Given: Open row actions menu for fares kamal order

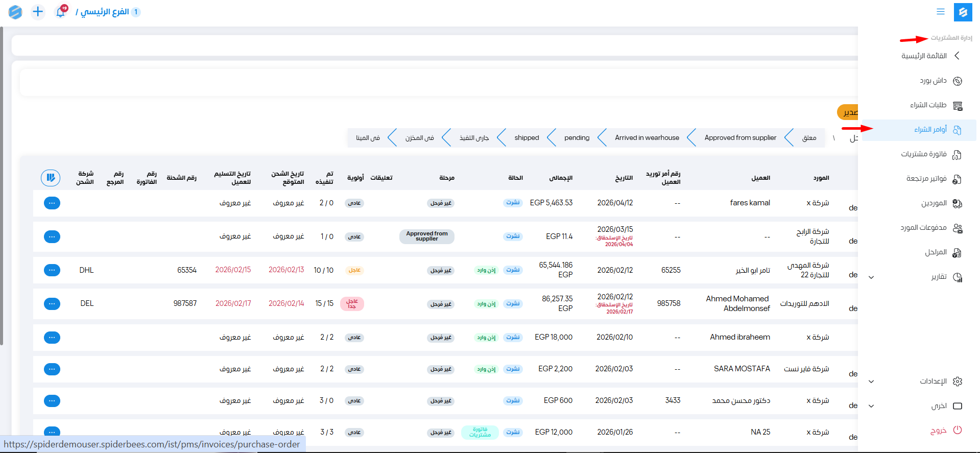Looking at the screenshot, I should [x=52, y=203].
